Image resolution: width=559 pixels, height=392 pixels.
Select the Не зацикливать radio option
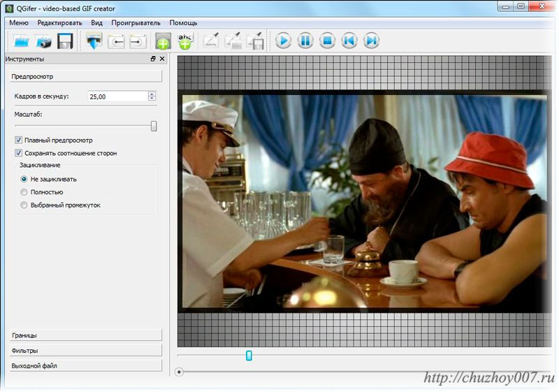point(24,179)
